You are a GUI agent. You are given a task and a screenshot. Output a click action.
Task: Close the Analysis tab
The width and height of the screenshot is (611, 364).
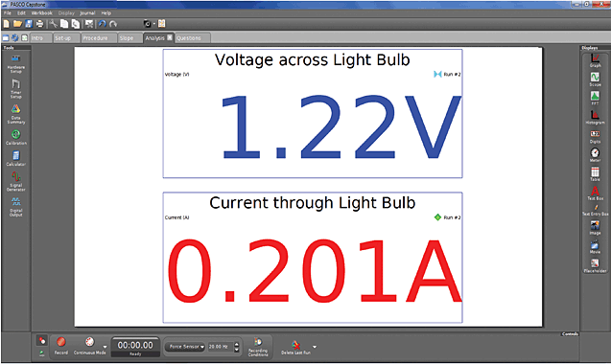[170, 37]
